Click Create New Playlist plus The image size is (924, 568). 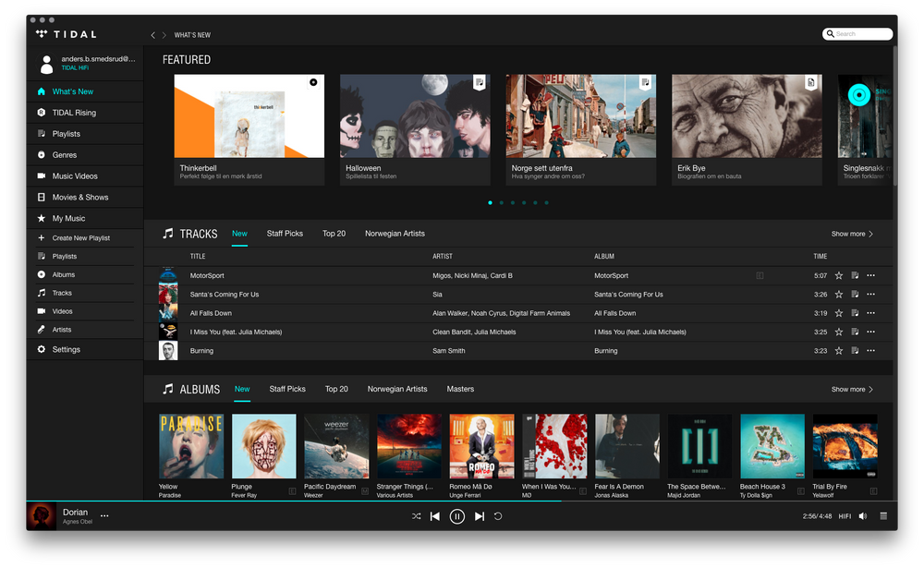[x=42, y=238]
